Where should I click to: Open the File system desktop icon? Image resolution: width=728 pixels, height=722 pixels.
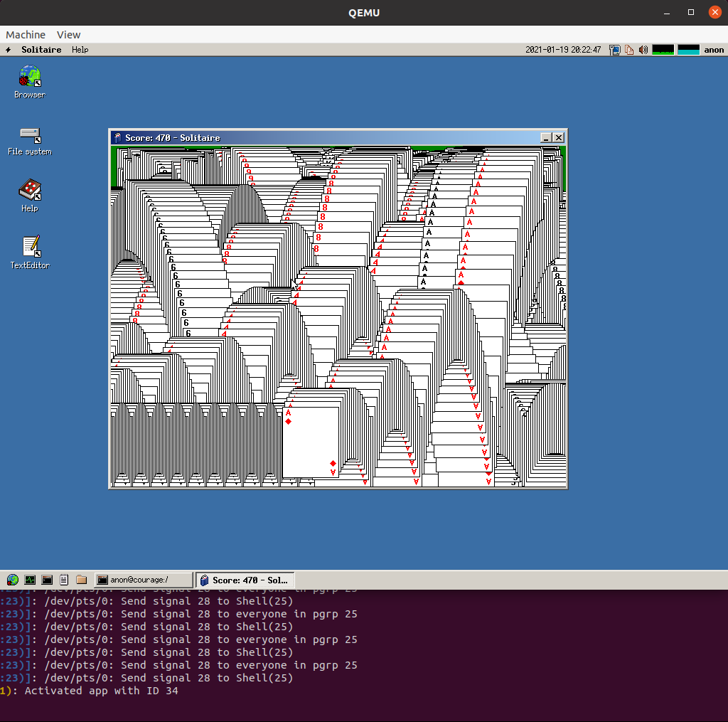coord(28,135)
